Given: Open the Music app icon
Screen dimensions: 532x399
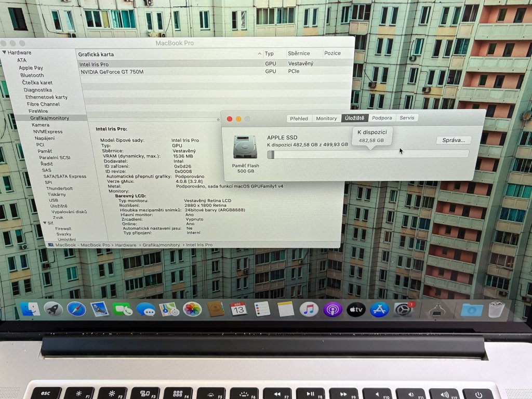Looking at the screenshot, I should click(309, 310).
